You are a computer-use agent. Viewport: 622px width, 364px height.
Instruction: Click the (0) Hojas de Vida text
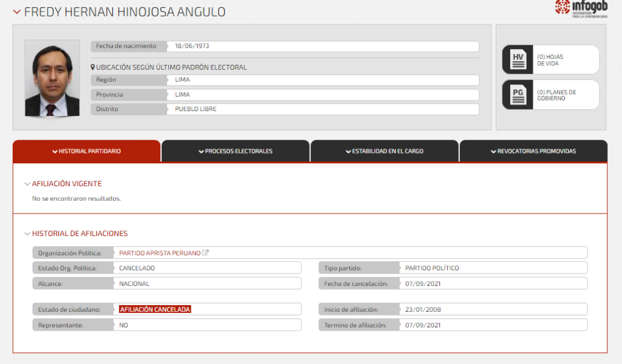(550, 60)
